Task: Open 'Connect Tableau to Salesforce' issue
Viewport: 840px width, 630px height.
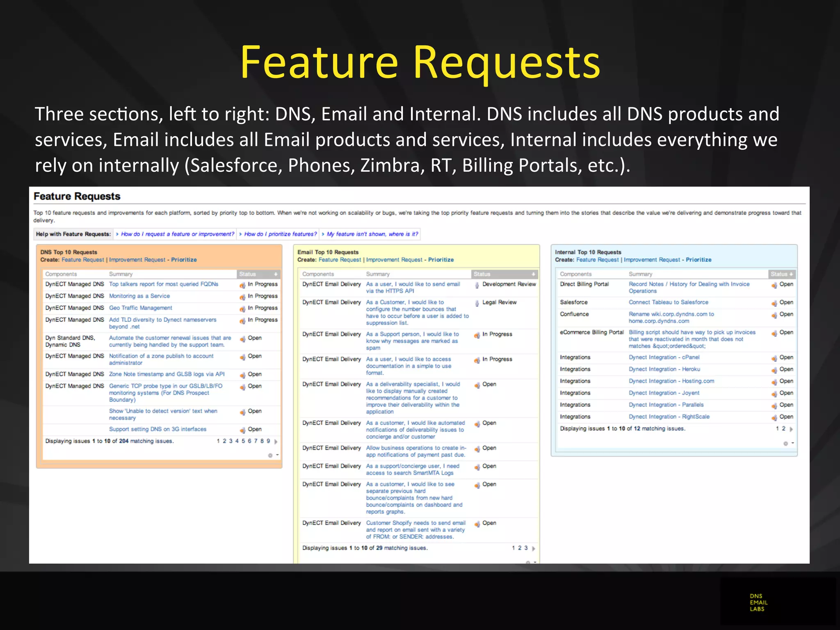Action: (669, 302)
